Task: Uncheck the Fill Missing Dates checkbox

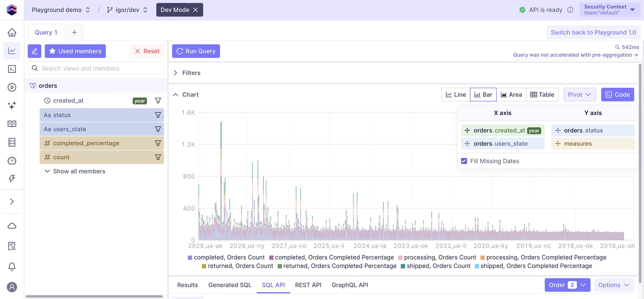Action: (464, 161)
